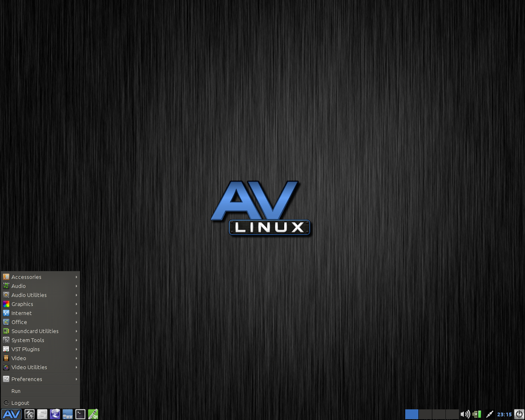Select Office in the application menu
Viewport: 525px width, 420px height.
click(x=40, y=322)
